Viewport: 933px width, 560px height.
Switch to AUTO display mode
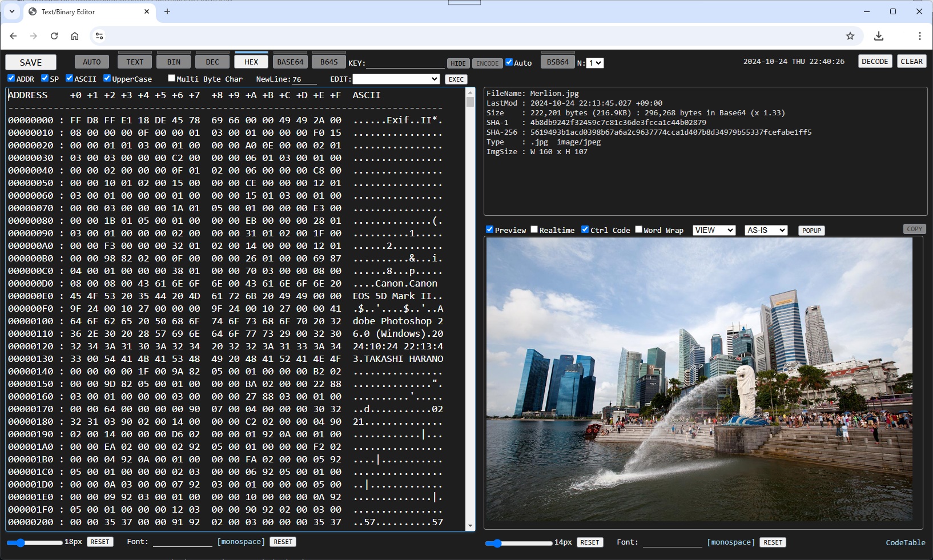(91, 62)
